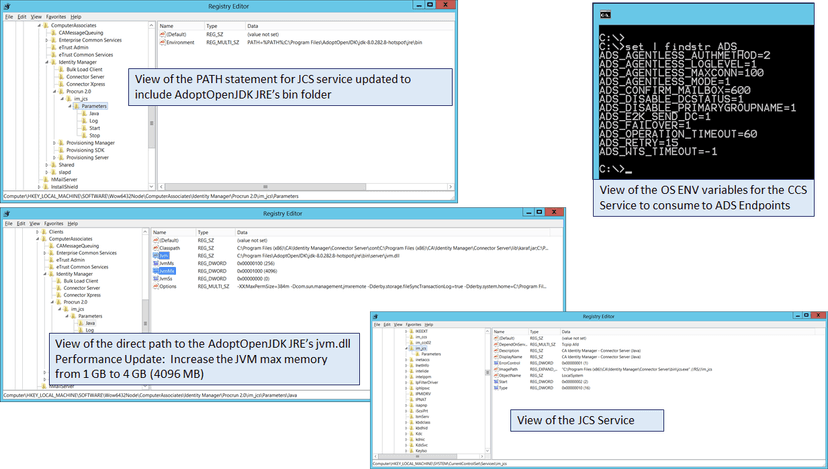The height and width of the screenshot is (469, 828).
Task: Select the Options multi-string value icon
Action: tap(158, 286)
